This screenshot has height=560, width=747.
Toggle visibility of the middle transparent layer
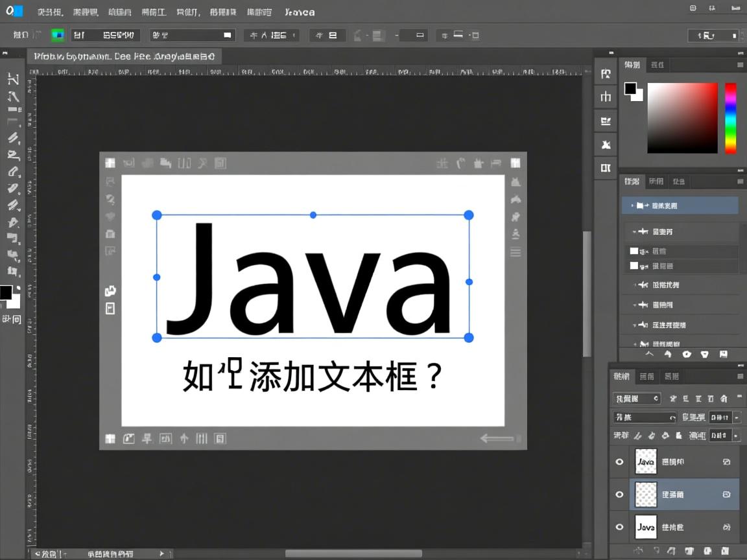coord(620,494)
